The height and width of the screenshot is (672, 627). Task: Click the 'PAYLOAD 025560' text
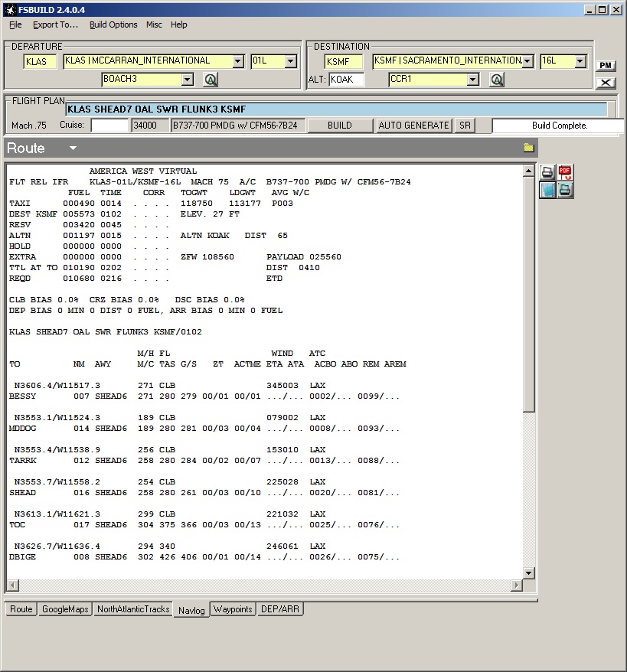tap(304, 256)
